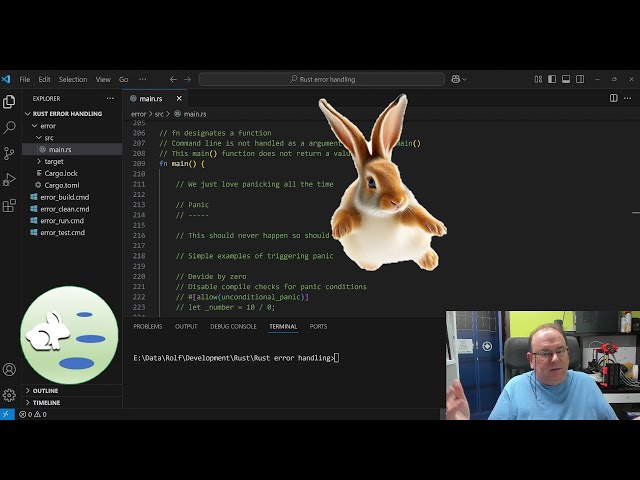Toggle the bottom Panel visibility
The height and width of the screenshot is (480, 640).
[x=566, y=79]
